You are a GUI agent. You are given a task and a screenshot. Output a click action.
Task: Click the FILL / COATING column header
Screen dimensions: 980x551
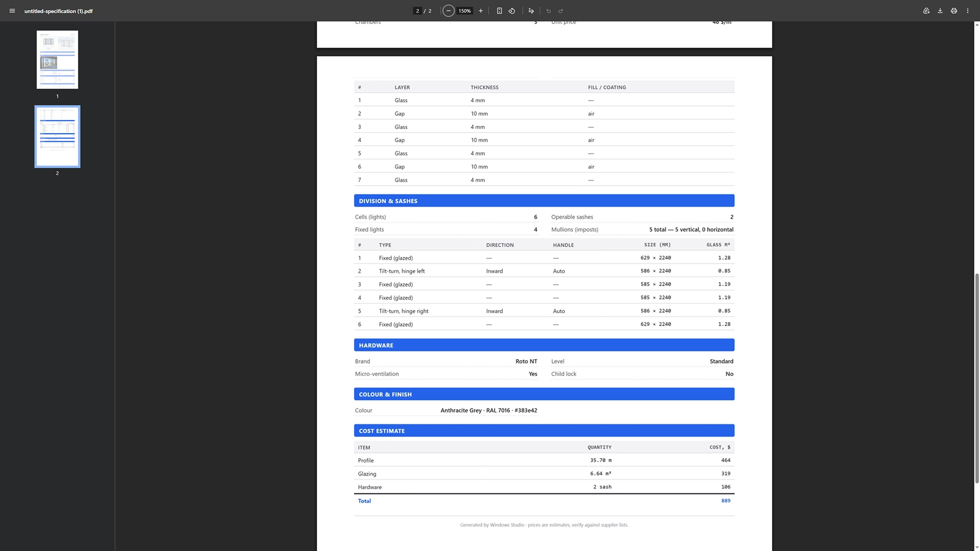point(607,87)
